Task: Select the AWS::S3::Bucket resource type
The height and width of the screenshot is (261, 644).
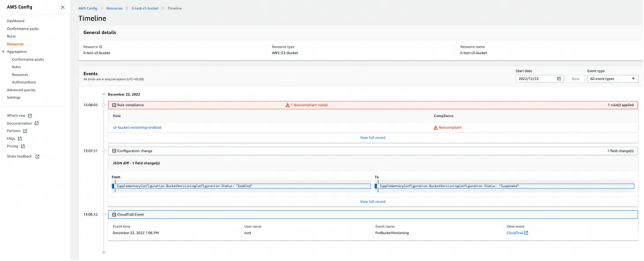Action: [x=285, y=53]
